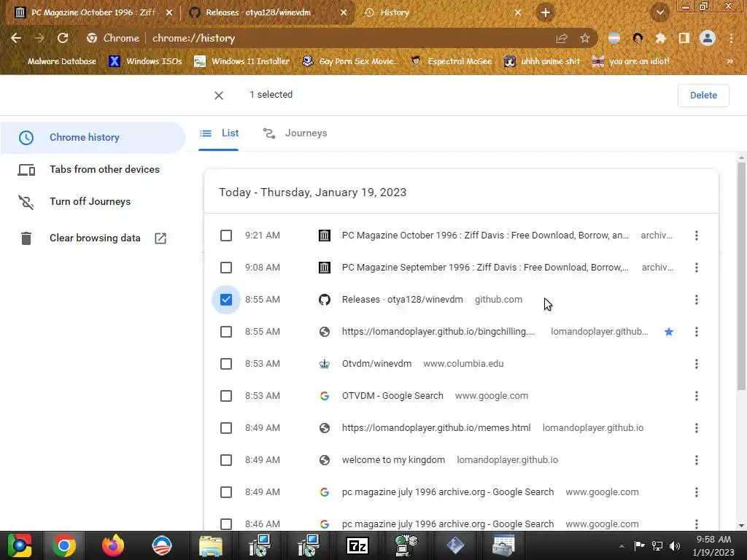This screenshot has height=560, width=747.
Task: Close the PC Magazine October 1996 tab
Action: coord(169,12)
